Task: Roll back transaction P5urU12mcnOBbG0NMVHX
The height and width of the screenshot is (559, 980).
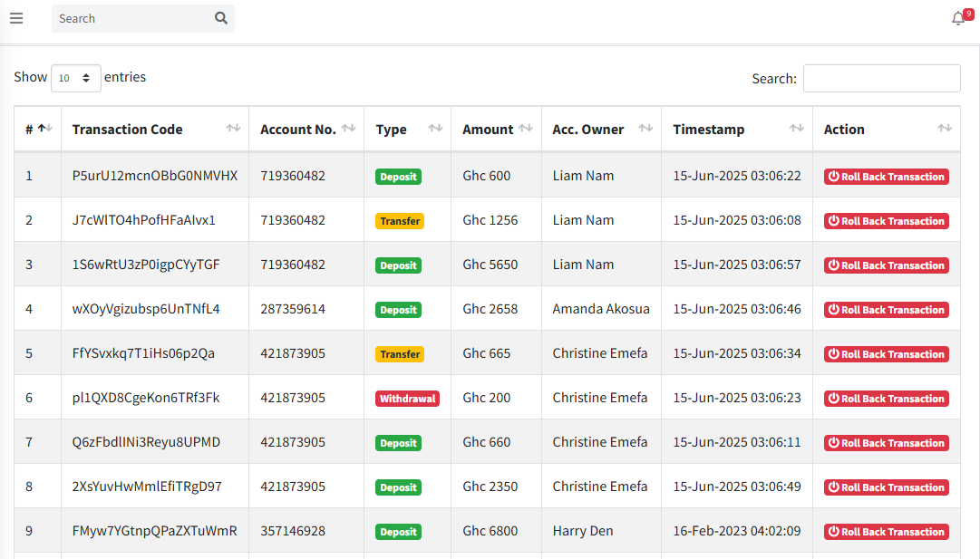Action: click(887, 177)
